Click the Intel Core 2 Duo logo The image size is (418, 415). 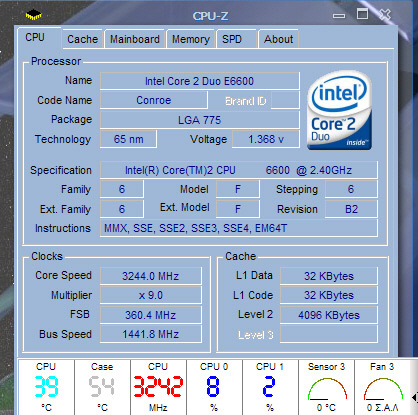tap(339, 111)
